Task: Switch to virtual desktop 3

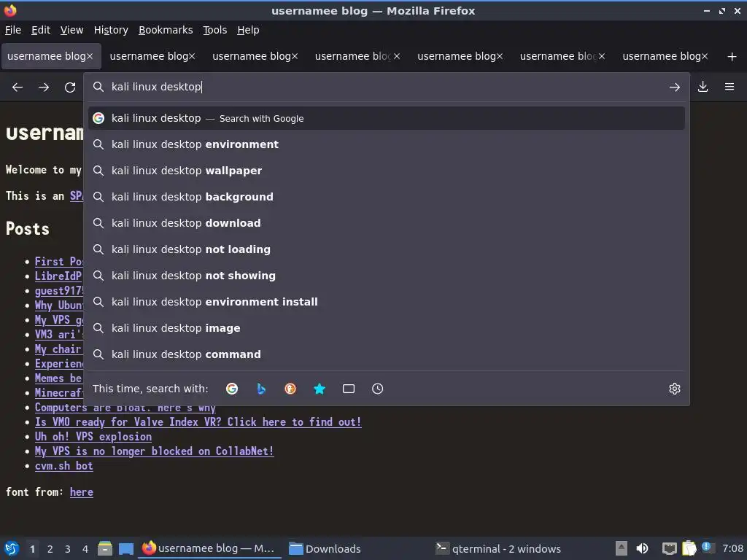Action: pos(68,549)
